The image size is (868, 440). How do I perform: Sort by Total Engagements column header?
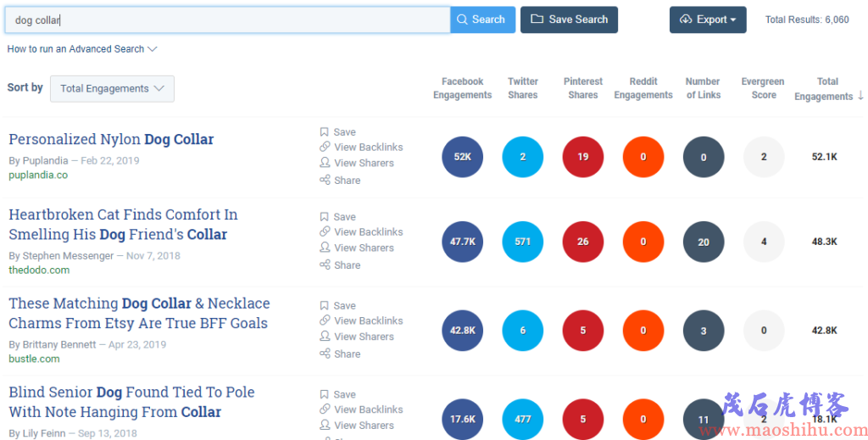[x=828, y=88]
